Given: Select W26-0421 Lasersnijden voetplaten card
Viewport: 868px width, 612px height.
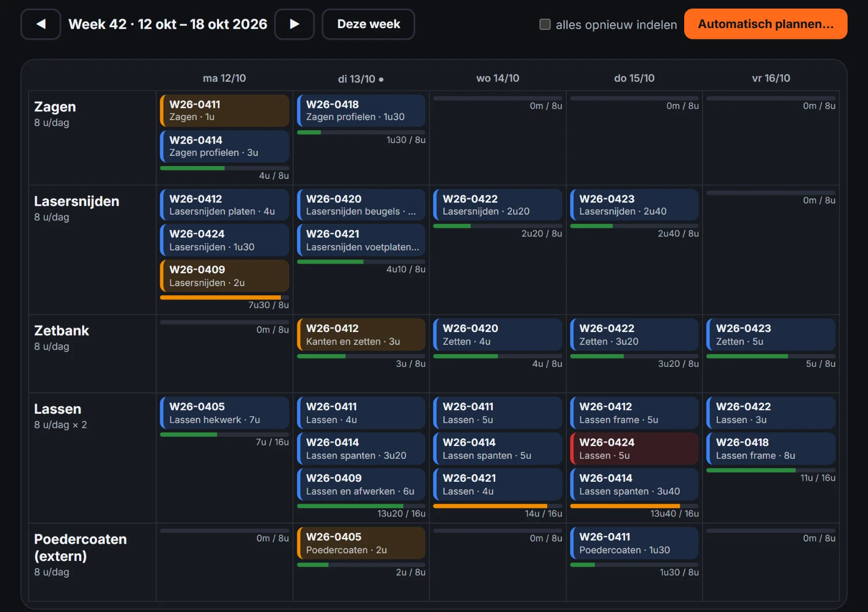Looking at the screenshot, I should (361, 240).
